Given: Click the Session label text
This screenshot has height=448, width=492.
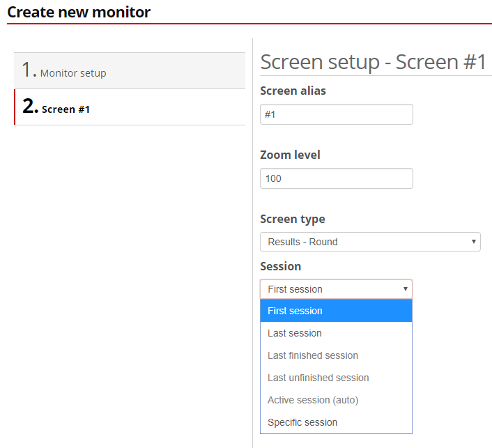Looking at the screenshot, I should 280,266.
